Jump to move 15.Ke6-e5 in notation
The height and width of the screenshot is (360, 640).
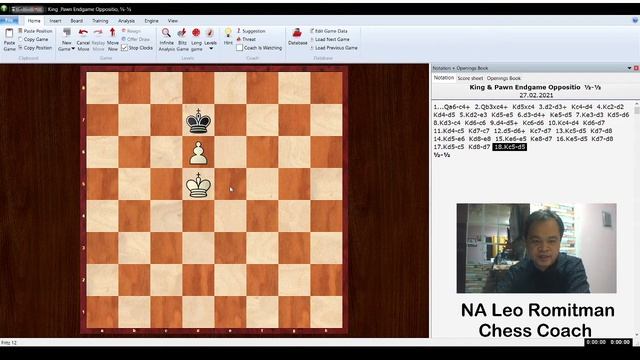tap(510, 139)
